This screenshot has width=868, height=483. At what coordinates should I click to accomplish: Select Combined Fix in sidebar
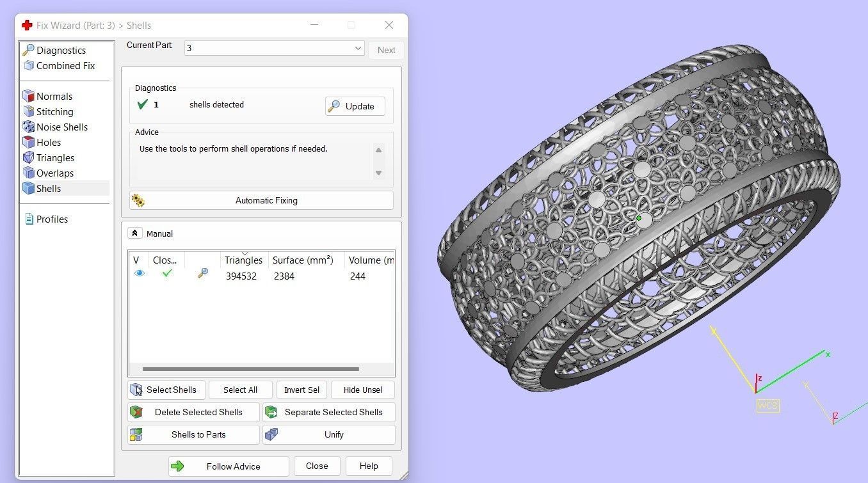click(65, 66)
